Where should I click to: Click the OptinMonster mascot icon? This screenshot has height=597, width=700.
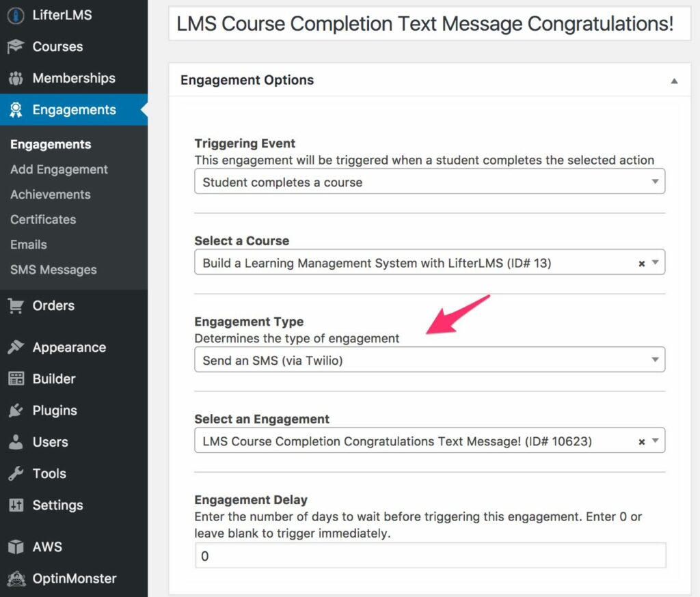point(16,579)
